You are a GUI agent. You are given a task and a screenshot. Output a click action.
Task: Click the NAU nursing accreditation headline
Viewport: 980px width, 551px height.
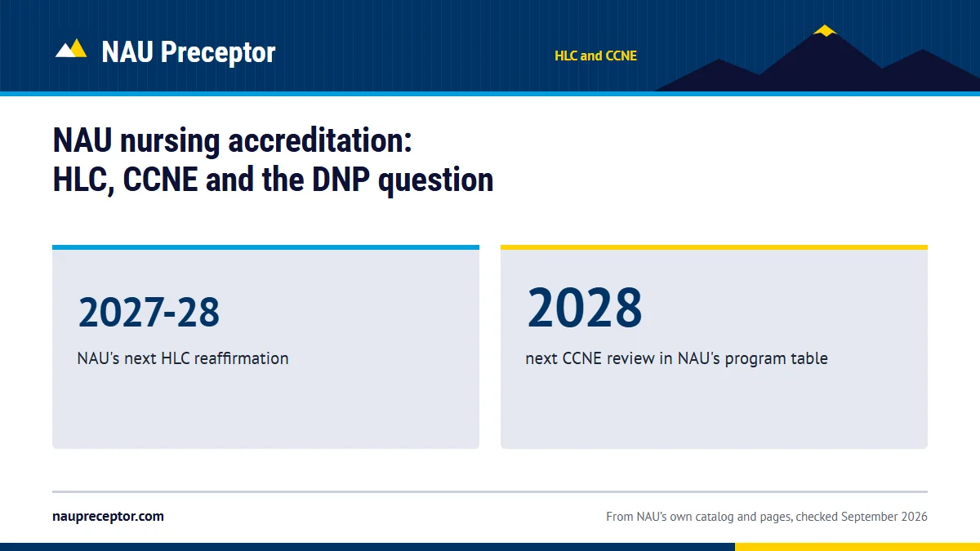pyautogui.click(x=273, y=160)
